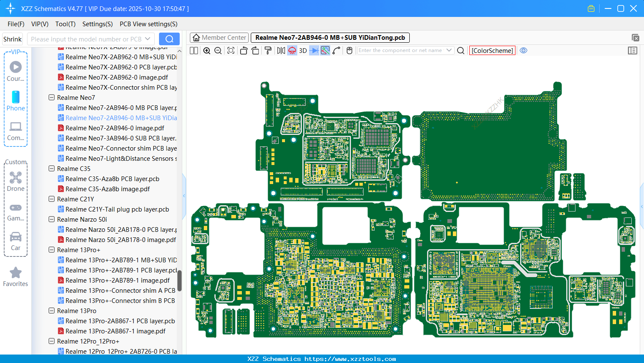Collapse the left panel splitter handle
This screenshot has height=363, width=644.
point(184,195)
